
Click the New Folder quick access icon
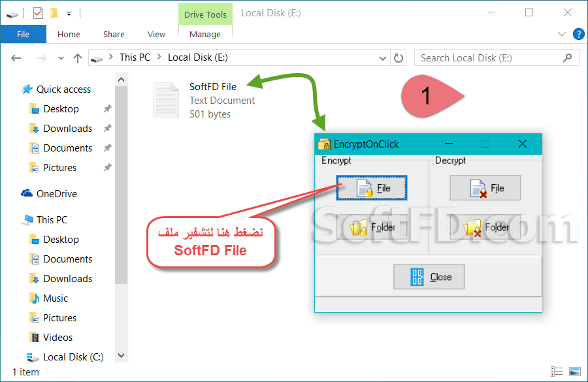coord(54,14)
